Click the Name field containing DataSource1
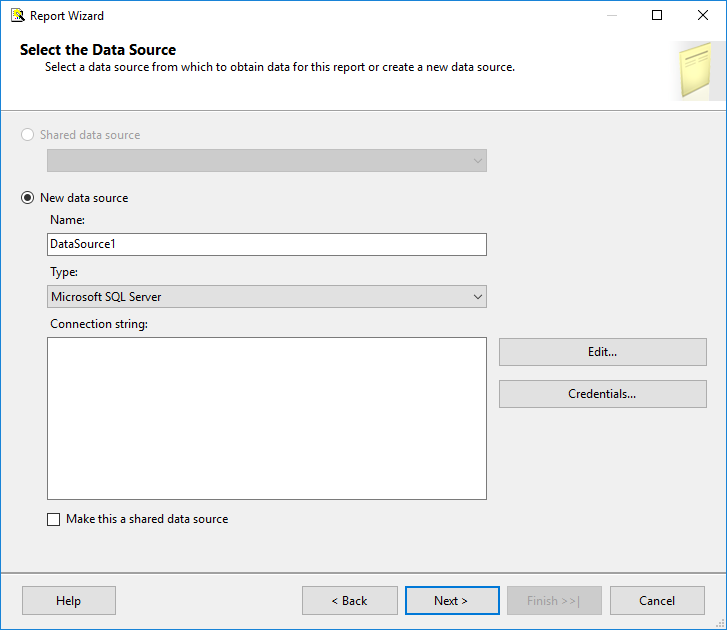This screenshot has height=630, width=727. point(266,244)
